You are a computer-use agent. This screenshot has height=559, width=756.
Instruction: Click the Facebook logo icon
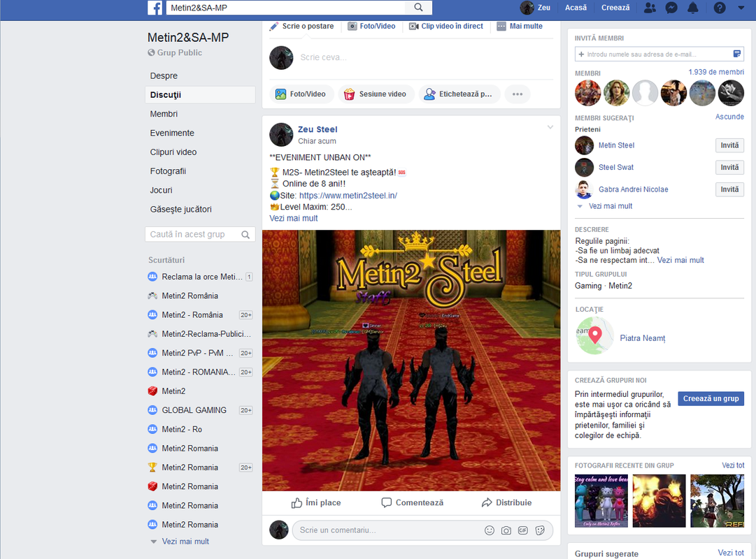coord(155,8)
